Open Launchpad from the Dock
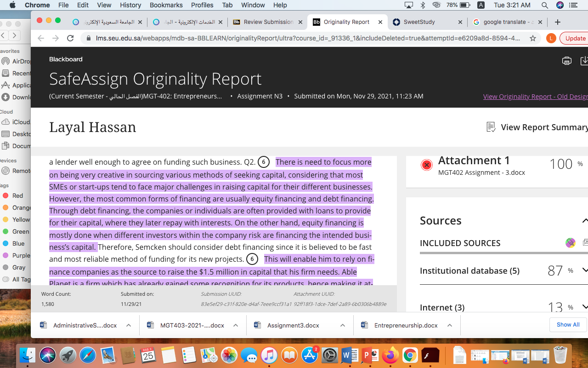588x368 pixels. 68,355
